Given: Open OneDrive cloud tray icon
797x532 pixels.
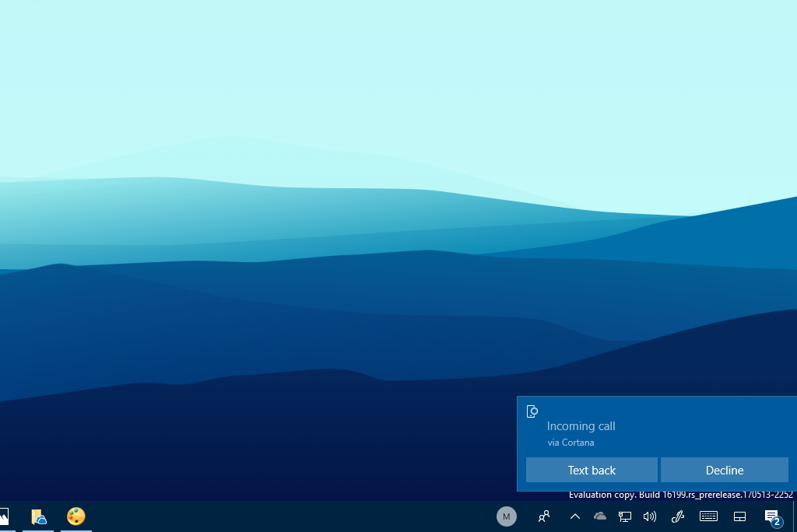Looking at the screenshot, I should pos(600,516).
